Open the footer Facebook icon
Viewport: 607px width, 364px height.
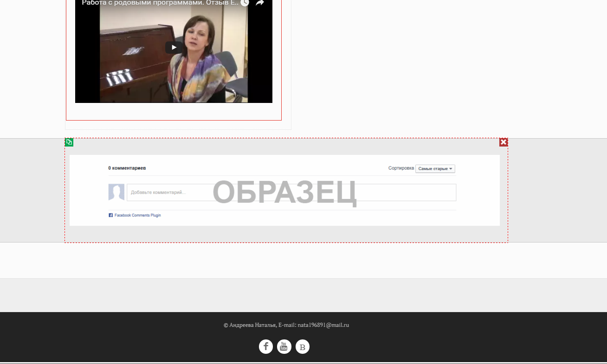point(266,346)
